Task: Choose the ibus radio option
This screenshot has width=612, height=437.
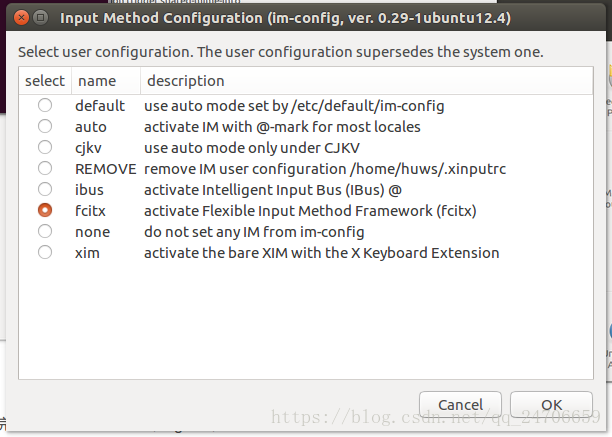Action: (45, 189)
